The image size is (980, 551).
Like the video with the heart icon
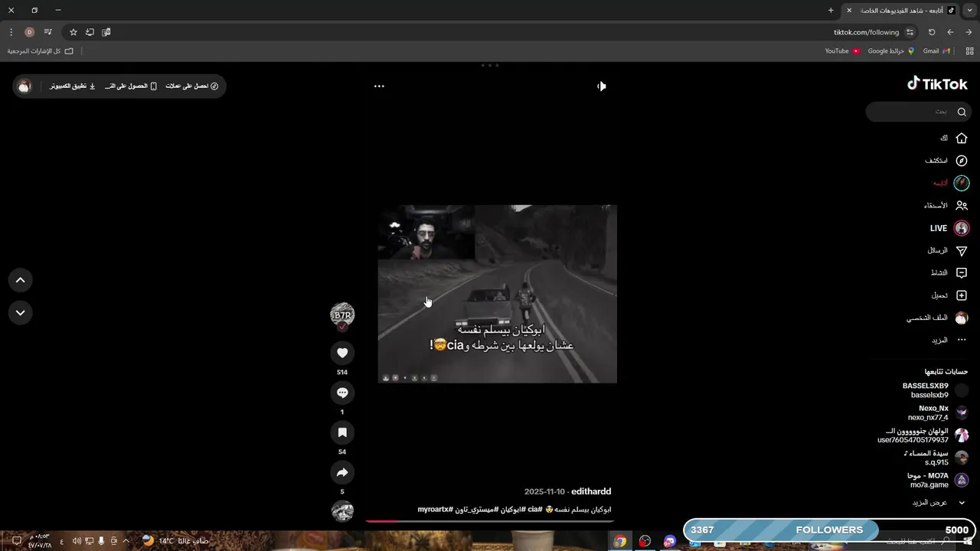342,353
